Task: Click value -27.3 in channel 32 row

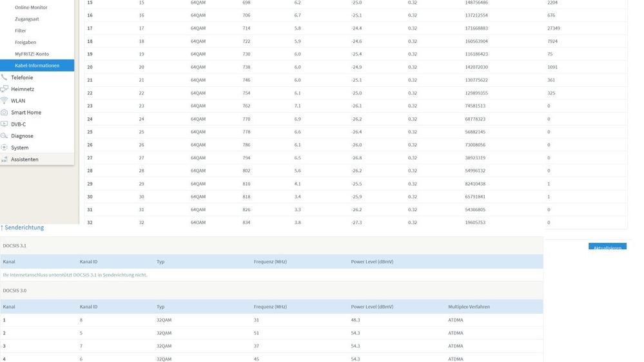Action: (x=356, y=222)
